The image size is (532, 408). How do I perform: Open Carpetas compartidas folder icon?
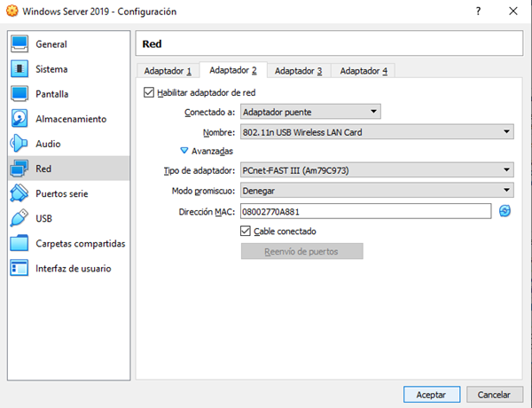click(x=20, y=243)
